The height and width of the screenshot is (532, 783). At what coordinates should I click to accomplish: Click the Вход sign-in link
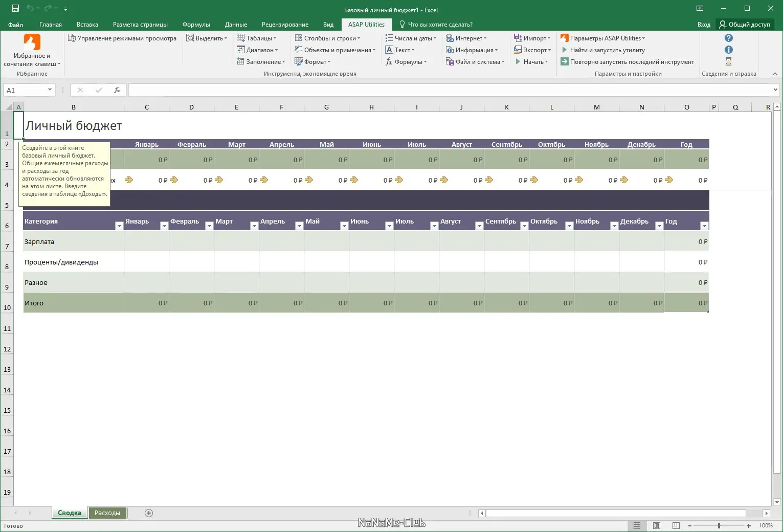coord(704,24)
